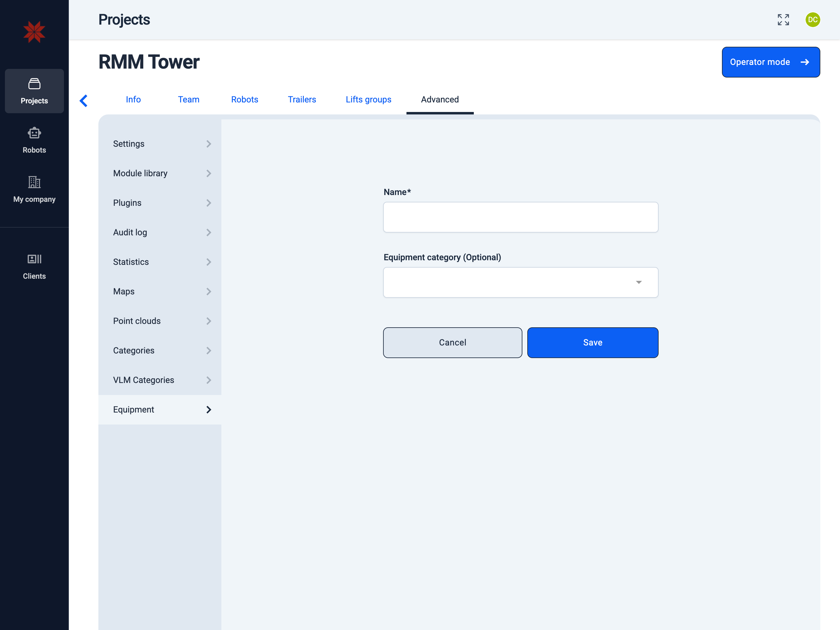Switch to the Lifts groups tab
This screenshot has width=840, height=630.
click(368, 99)
